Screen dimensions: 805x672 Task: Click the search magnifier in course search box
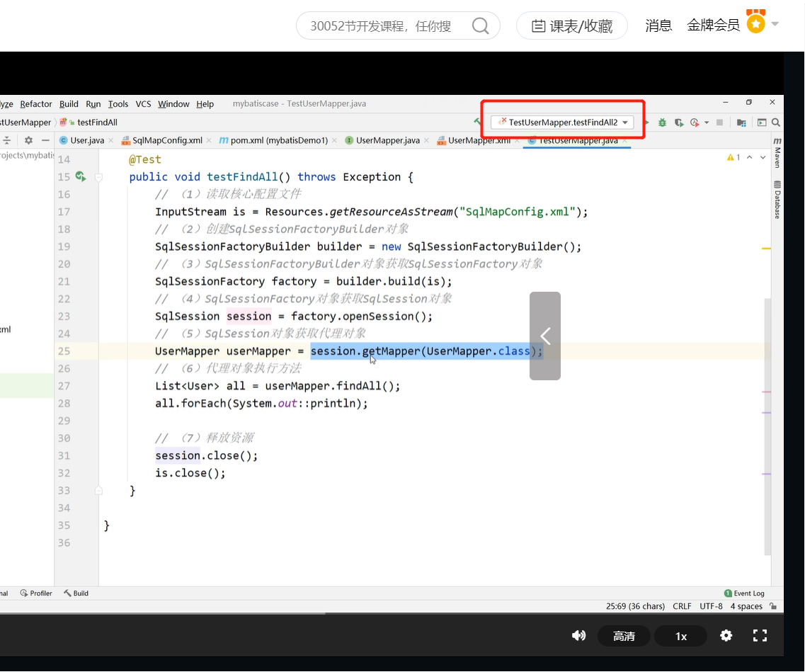[x=480, y=25]
